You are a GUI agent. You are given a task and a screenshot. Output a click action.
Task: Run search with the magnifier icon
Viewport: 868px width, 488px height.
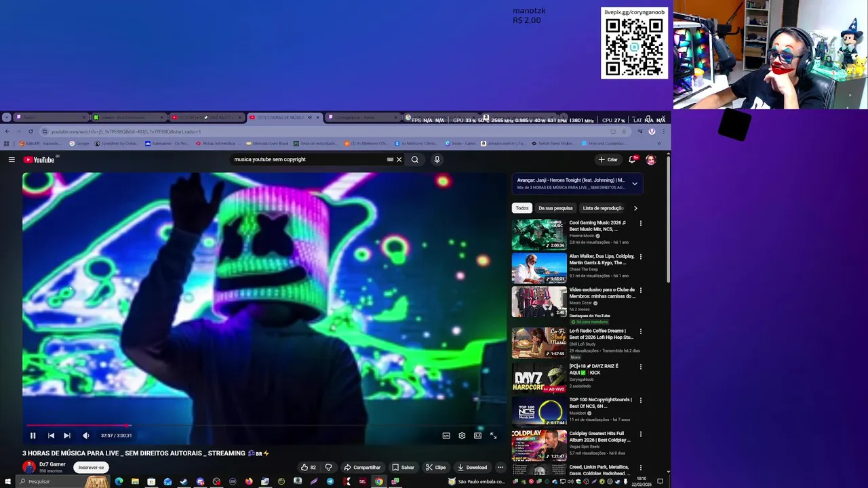[415, 159]
